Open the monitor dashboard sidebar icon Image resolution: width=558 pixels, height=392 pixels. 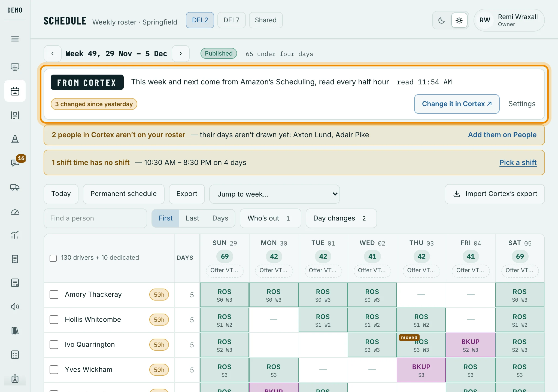(x=15, y=67)
